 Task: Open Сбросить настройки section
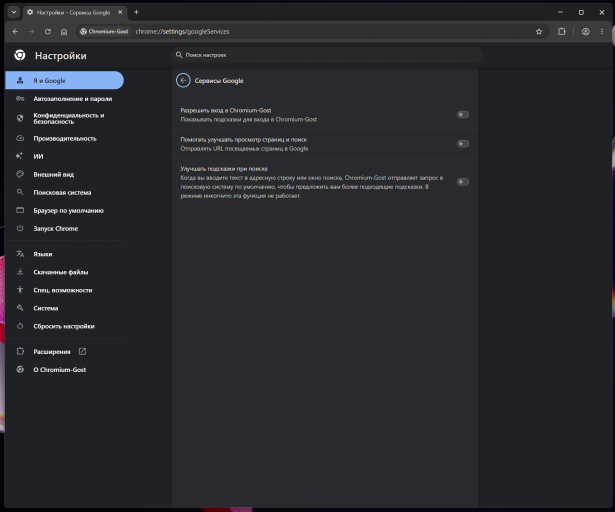click(x=65, y=326)
